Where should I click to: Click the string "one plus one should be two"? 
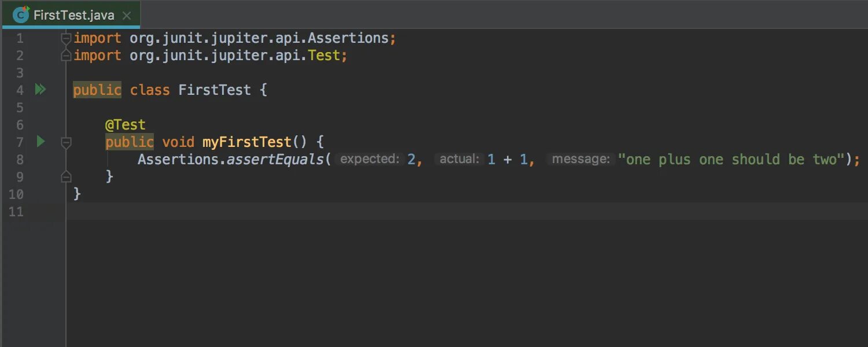tap(730, 159)
